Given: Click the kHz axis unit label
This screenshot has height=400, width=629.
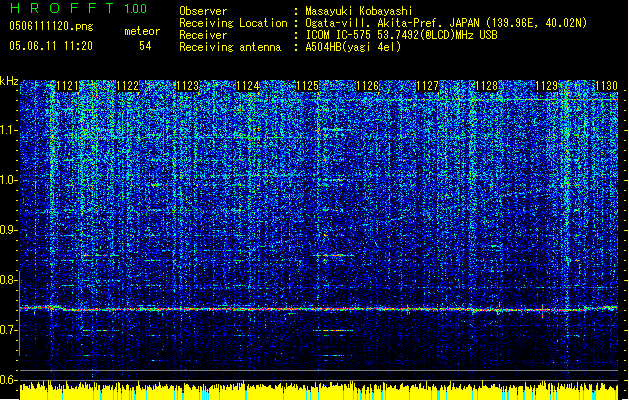Looking at the screenshot, I should (x=9, y=81).
